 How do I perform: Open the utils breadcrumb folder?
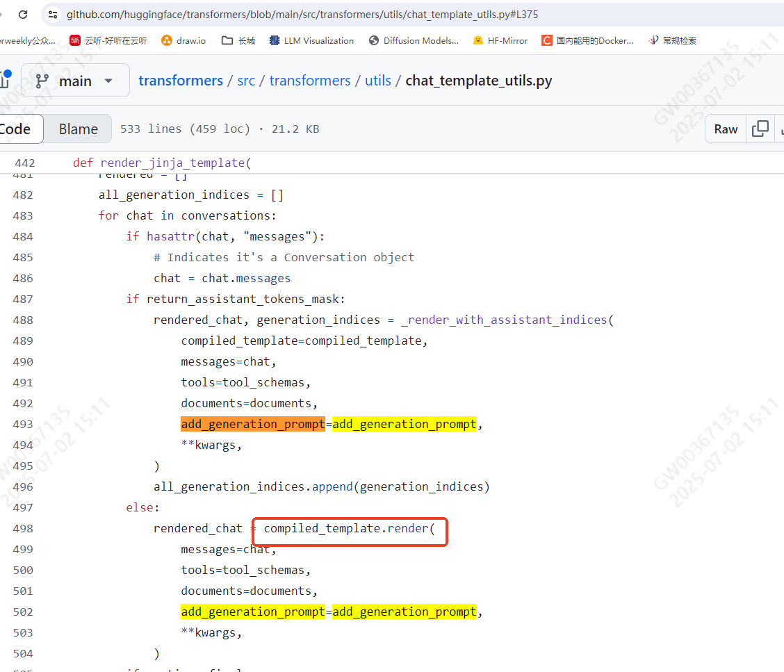click(378, 81)
